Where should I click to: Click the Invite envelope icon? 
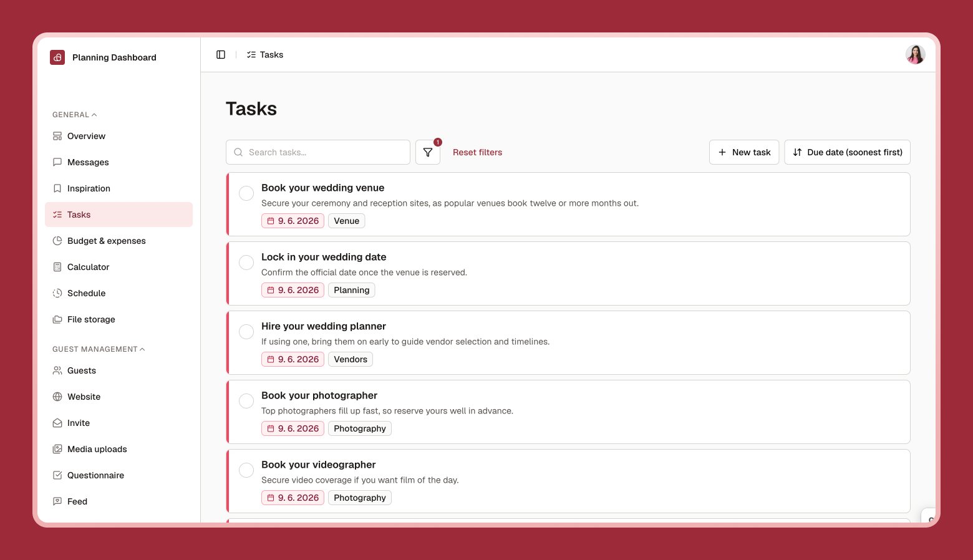click(x=57, y=423)
